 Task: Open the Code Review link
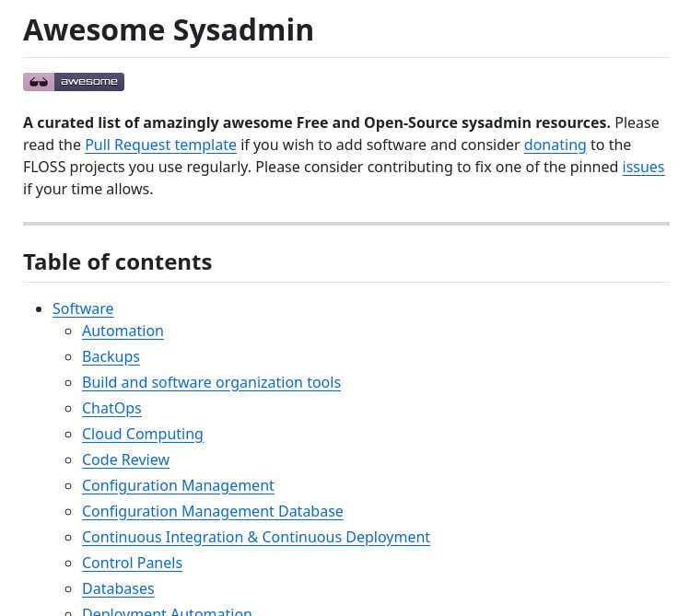tap(125, 459)
